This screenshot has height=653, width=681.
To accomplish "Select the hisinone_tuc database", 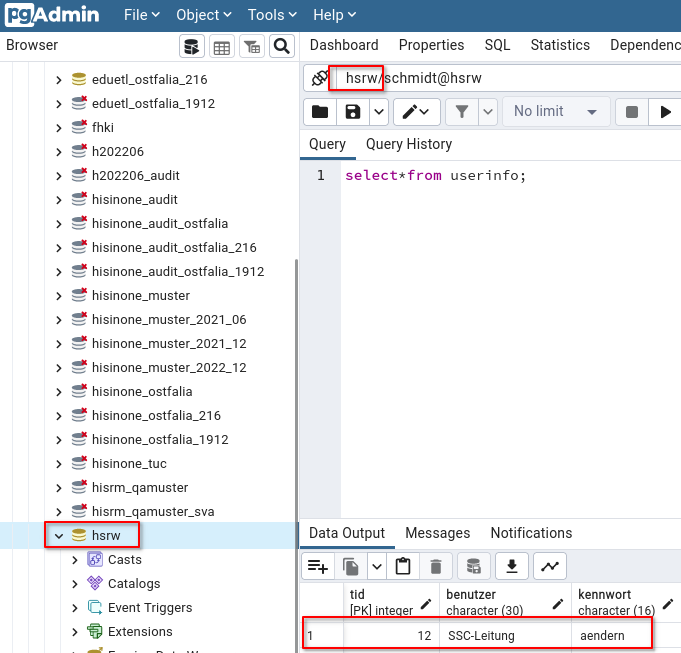I will 129,464.
